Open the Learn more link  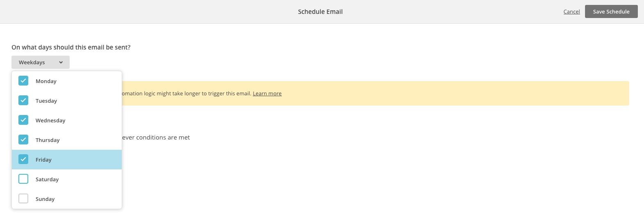(267, 93)
